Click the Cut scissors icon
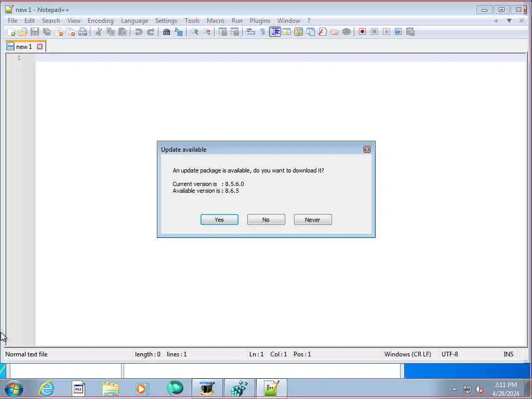The image size is (532, 399). [x=98, y=32]
